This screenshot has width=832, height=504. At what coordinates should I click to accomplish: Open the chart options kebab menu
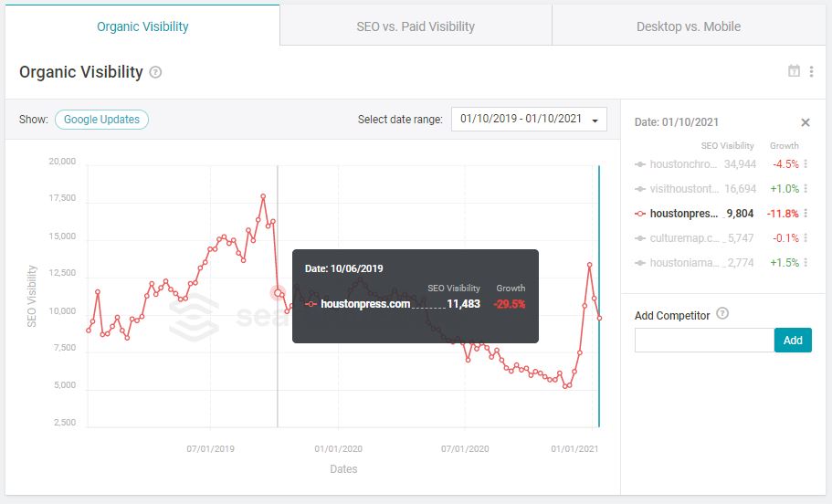pyautogui.click(x=811, y=71)
